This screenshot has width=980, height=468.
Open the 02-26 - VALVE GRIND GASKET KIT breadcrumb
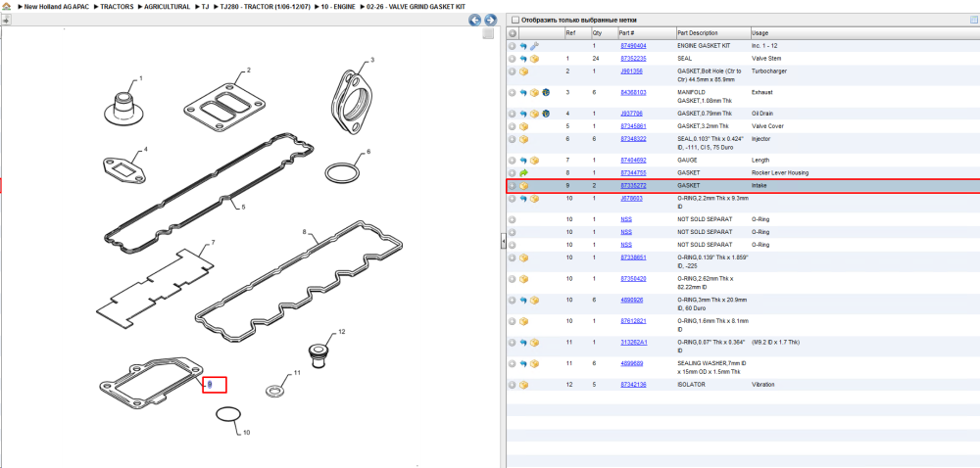[416, 6]
